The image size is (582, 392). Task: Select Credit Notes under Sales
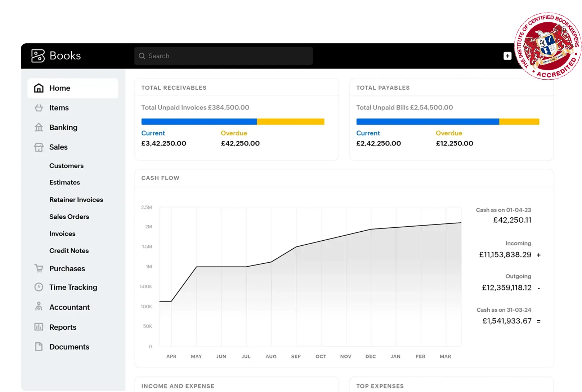coord(69,250)
